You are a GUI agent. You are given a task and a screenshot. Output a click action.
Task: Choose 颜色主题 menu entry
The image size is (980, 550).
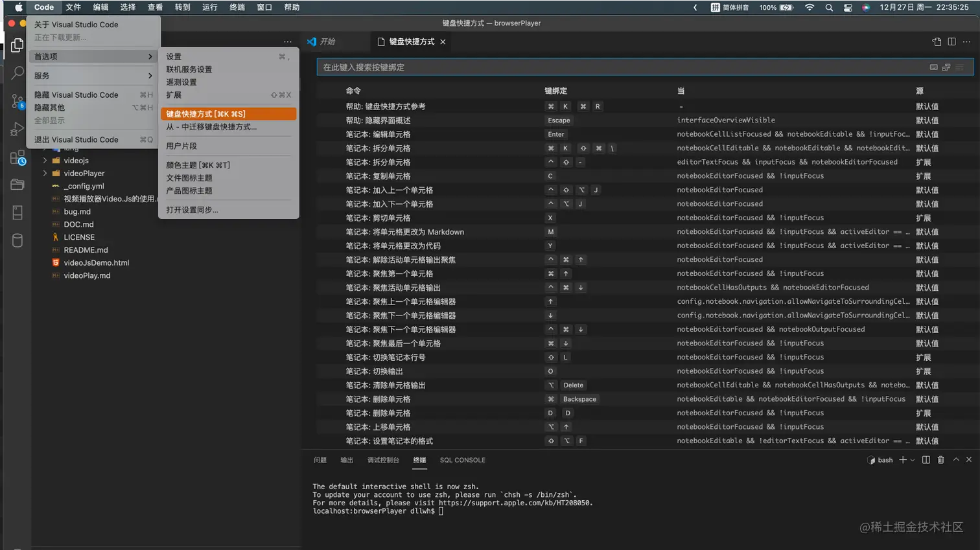[228, 165]
